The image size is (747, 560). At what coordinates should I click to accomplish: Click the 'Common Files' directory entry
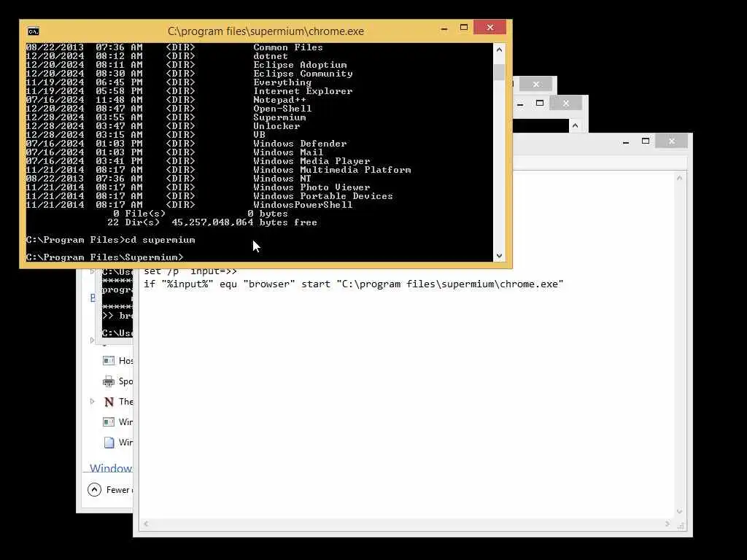click(288, 47)
